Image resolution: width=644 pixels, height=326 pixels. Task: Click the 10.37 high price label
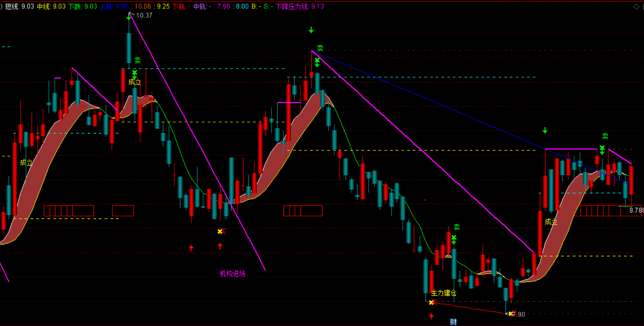point(144,15)
